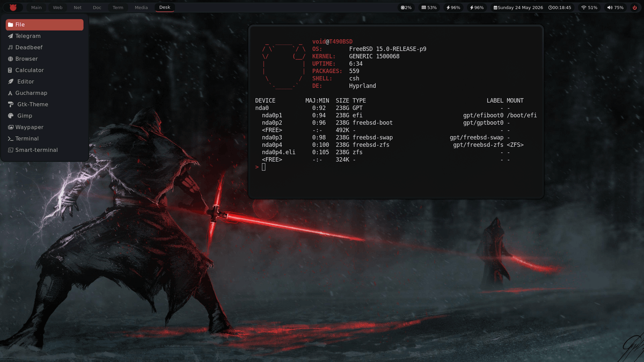Screen dimensions: 644x362
Task: Launch Deadbeef music player
Action: tap(45, 47)
